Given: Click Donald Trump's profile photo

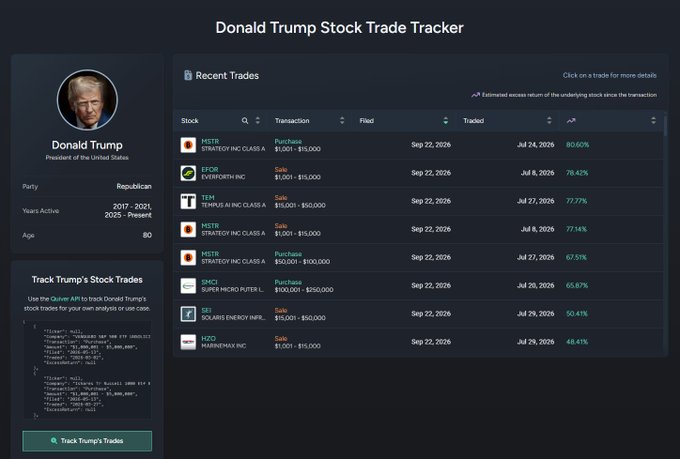Looking at the screenshot, I should [87, 99].
